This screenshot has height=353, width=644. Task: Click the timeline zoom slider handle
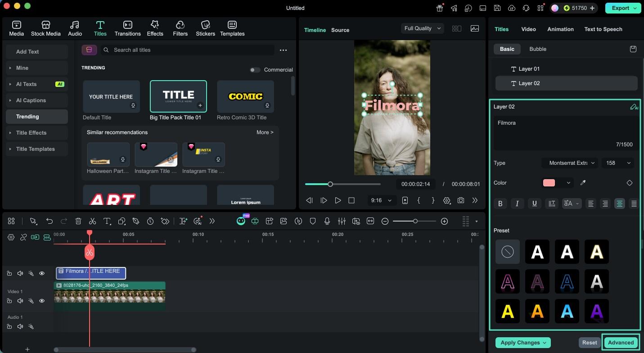[415, 221]
